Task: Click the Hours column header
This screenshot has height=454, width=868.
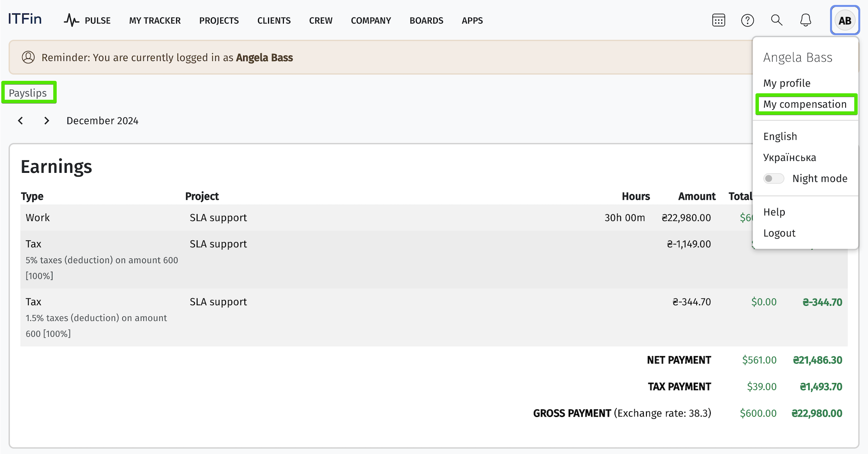Action: (x=636, y=196)
